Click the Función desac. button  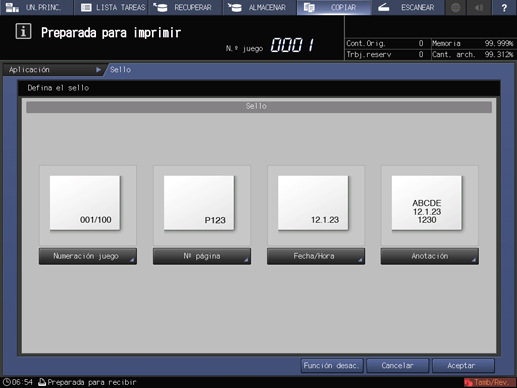point(332,366)
